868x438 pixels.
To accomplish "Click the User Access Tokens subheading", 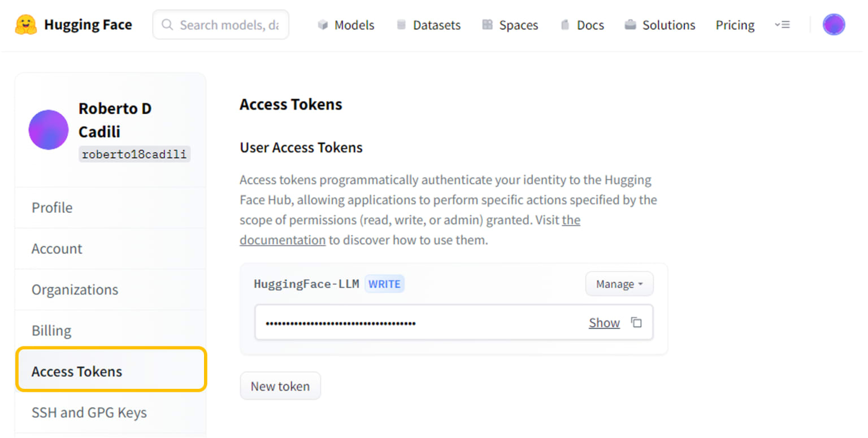I will pos(301,148).
